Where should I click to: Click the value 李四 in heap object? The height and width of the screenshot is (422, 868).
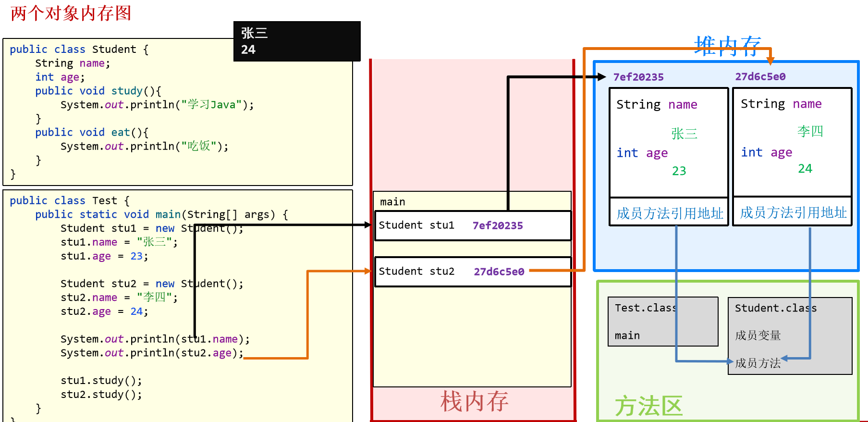pyautogui.click(x=810, y=131)
